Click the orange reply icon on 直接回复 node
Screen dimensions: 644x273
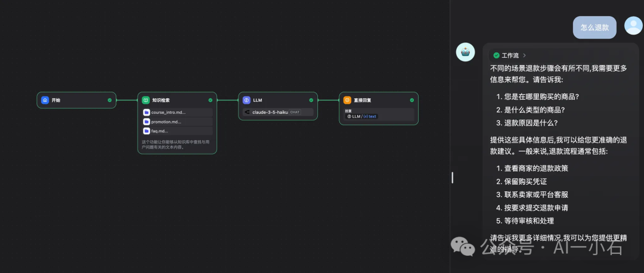(347, 100)
